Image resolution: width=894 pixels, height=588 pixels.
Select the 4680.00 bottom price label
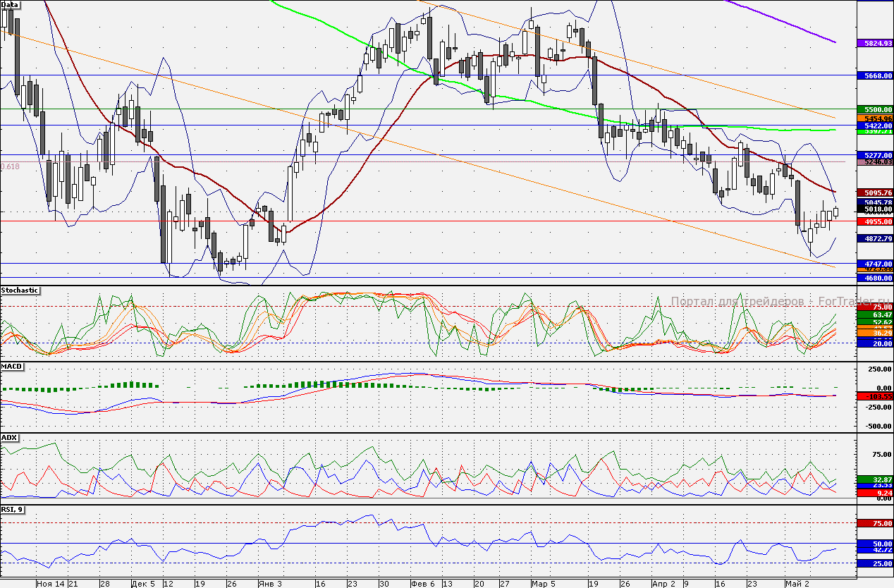tap(874, 278)
